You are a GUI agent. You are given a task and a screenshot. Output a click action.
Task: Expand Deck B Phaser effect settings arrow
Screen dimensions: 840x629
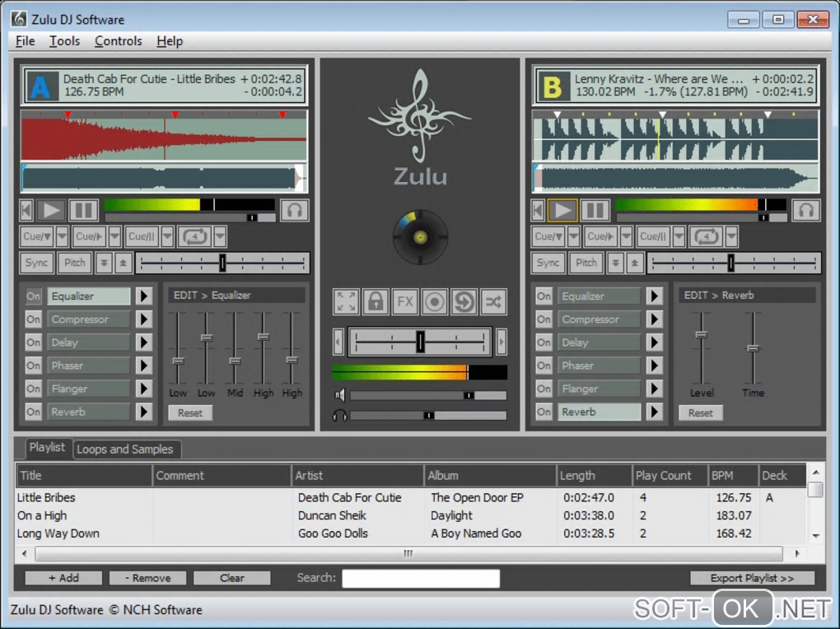tap(654, 366)
